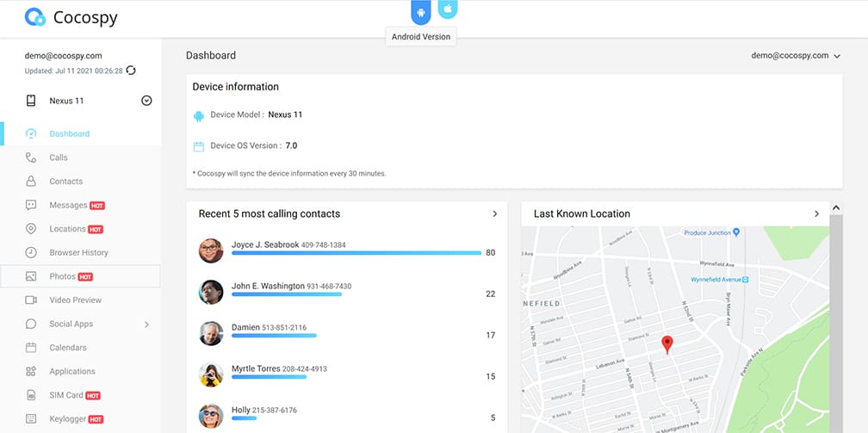The width and height of the screenshot is (868, 433).
Task: Click the Photos picture icon in sidebar
Action: (x=31, y=276)
